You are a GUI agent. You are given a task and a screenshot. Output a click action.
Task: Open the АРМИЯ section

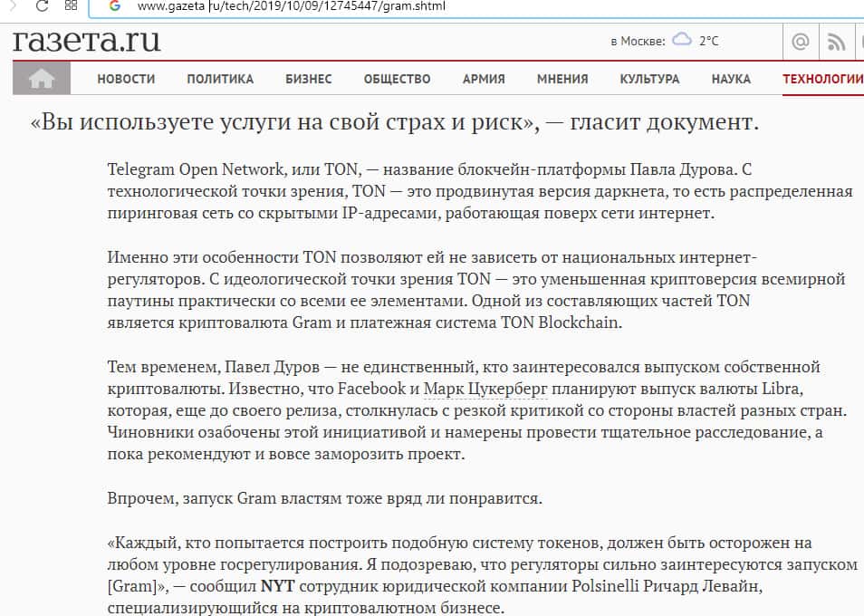(x=484, y=79)
